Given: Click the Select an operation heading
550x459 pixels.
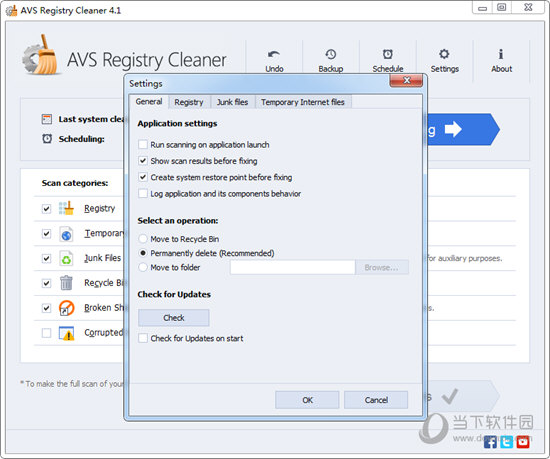Looking at the screenshot, I should click(177, 221).
